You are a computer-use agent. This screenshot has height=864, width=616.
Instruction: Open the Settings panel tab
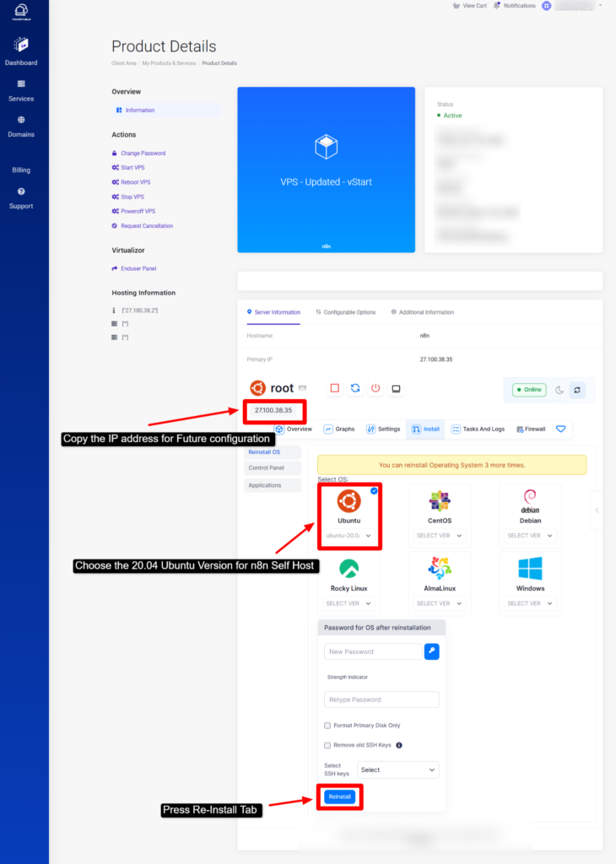(383, 429)
